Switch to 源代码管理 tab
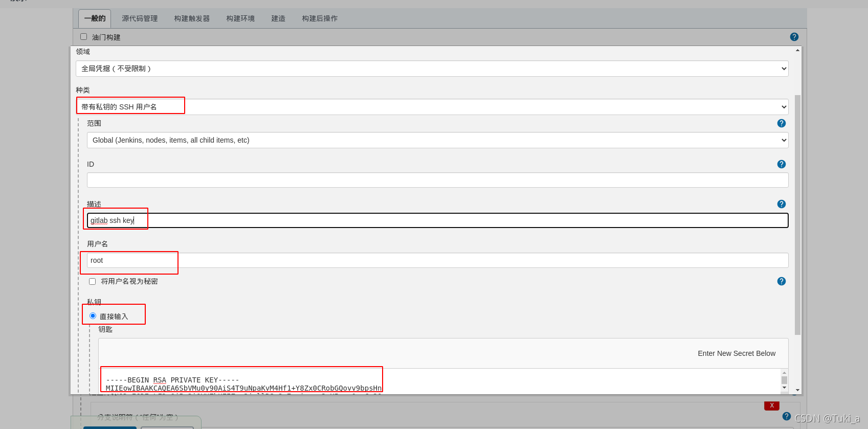 pyautogui.click(x=140, y=18)
